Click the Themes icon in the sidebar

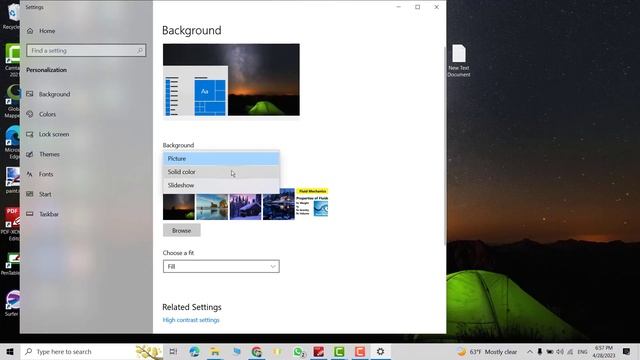pos(30,154)
